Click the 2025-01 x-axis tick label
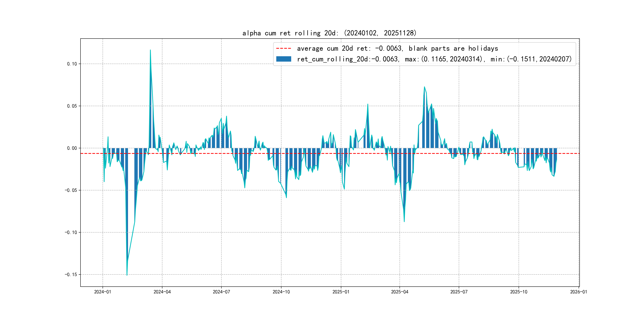644x322 pixels. (x=341, y=292)
